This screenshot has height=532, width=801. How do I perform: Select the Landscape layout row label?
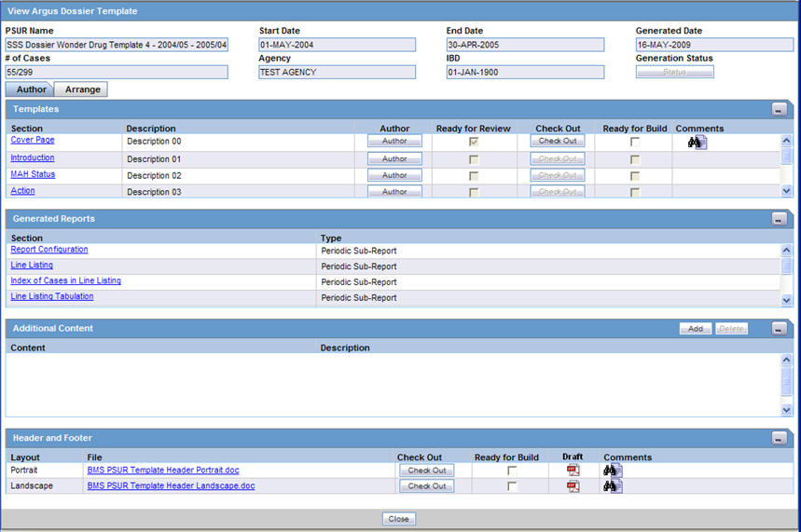[x=32, y=486]
